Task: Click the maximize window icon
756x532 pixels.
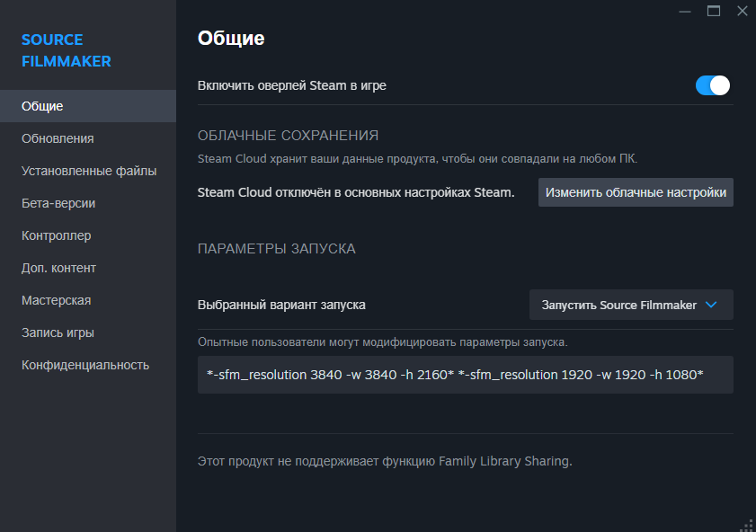Action: point(714,11)
